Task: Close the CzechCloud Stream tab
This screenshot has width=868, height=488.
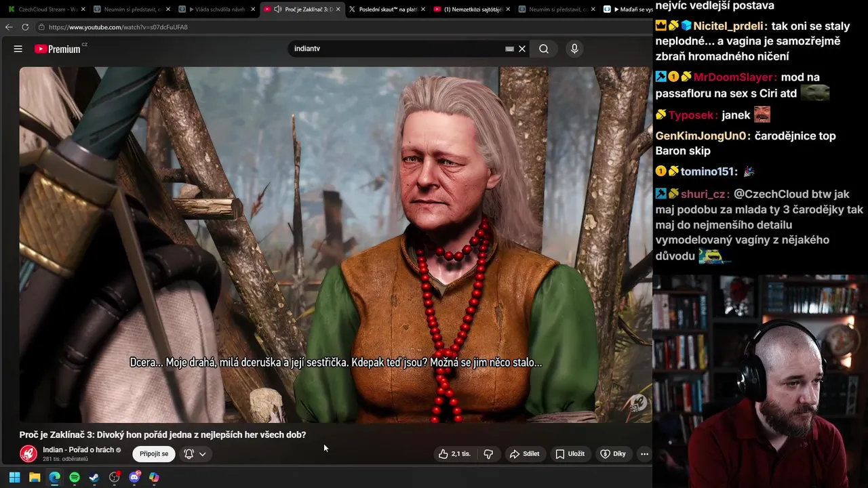Action: click(83, 9)
